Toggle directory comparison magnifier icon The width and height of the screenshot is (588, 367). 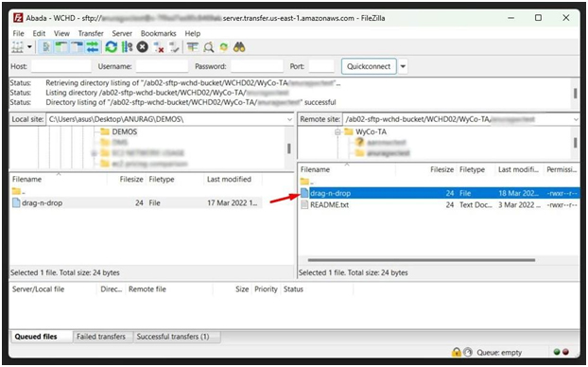(209, 47)
